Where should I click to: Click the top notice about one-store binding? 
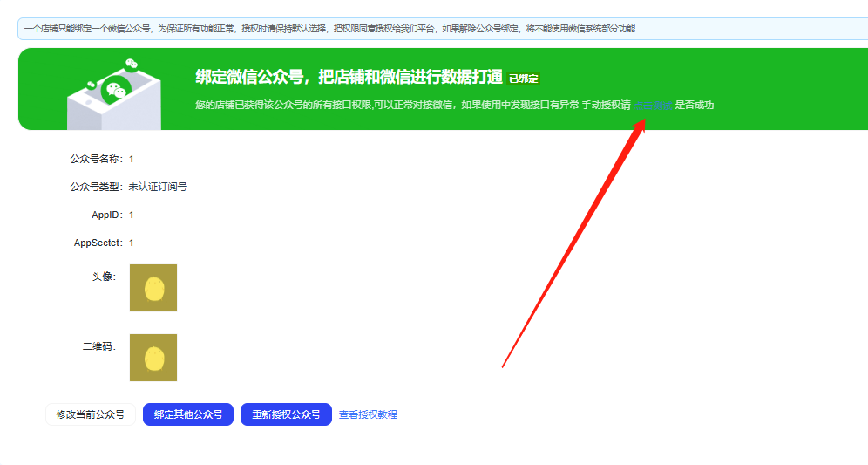[x=329, y=29]
